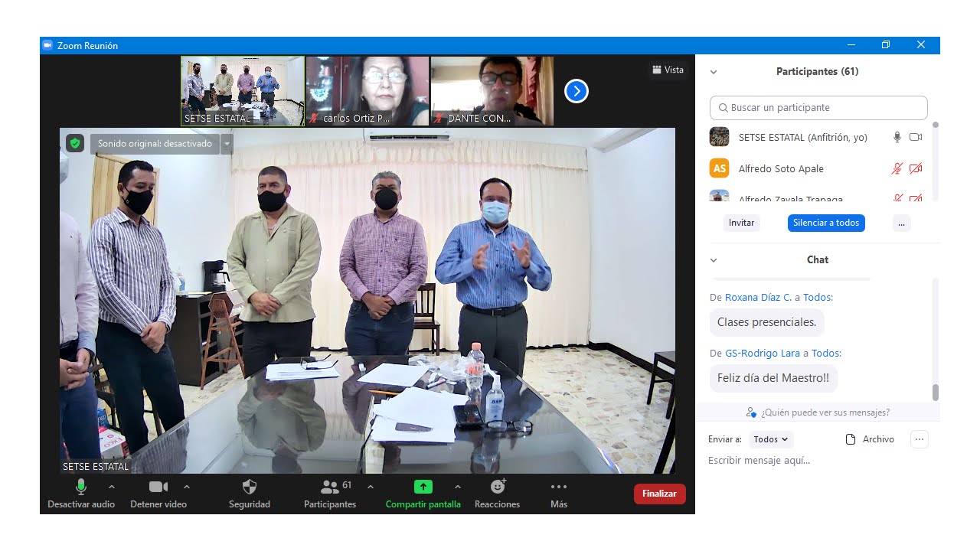The image size is (980, 551).
Task: Open the Más three-dots menu
Action: pos(558,487)
